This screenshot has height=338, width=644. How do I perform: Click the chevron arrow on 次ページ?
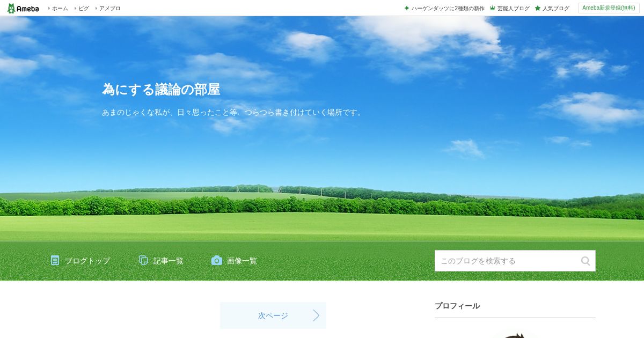(x=316, y=315)
